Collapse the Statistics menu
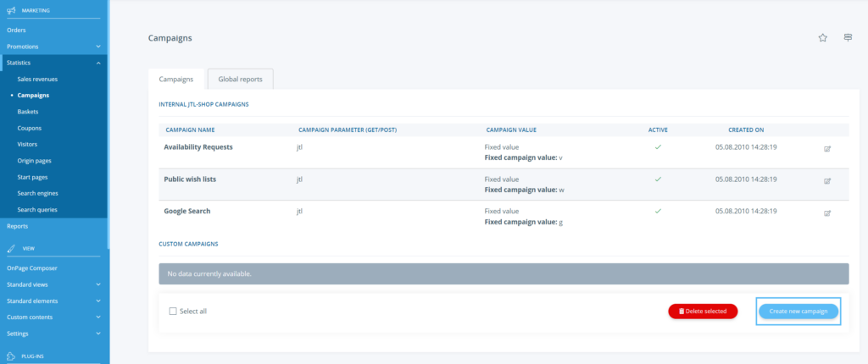 click(x=98, y=63)
